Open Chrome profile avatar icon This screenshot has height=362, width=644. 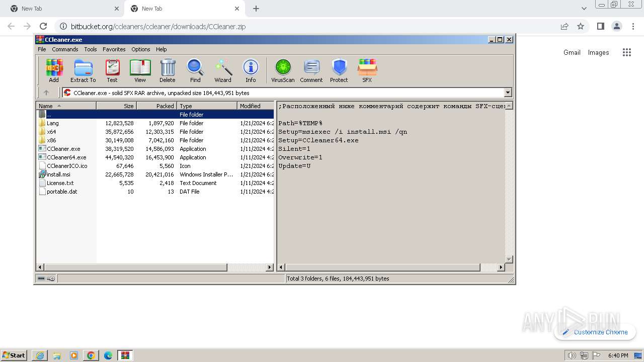click(616, 26)
